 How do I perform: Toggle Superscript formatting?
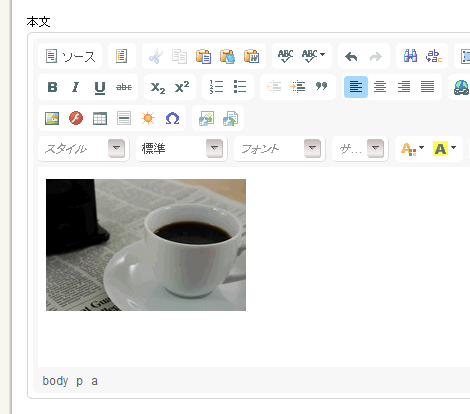[x=182, y=87]
